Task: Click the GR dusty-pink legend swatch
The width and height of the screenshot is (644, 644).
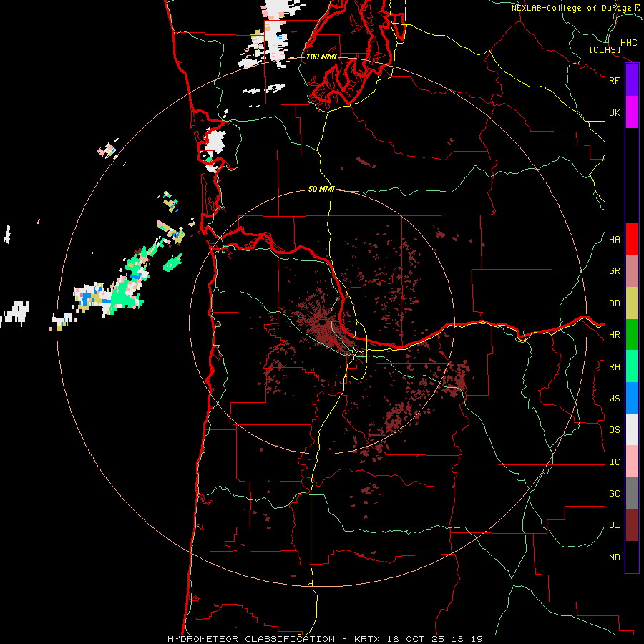Action: pyautogui.click(x=632, y=271)
